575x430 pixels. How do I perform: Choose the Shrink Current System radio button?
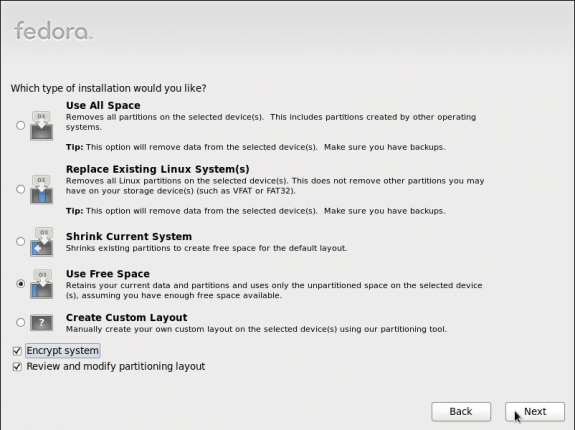[x=21, y=241]
